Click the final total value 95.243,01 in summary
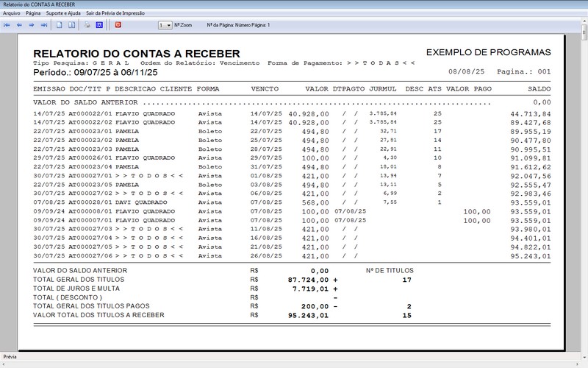This screenshot has width=588, height=368. coord(307,315)
